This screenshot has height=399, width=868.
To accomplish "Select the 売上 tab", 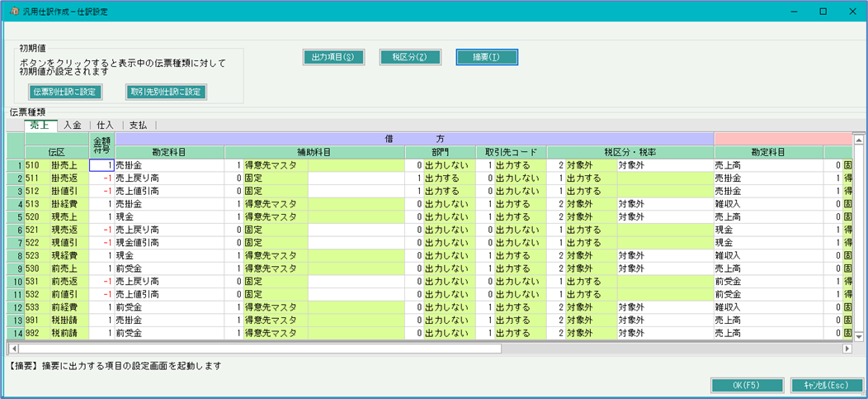I will pos(40,125).
